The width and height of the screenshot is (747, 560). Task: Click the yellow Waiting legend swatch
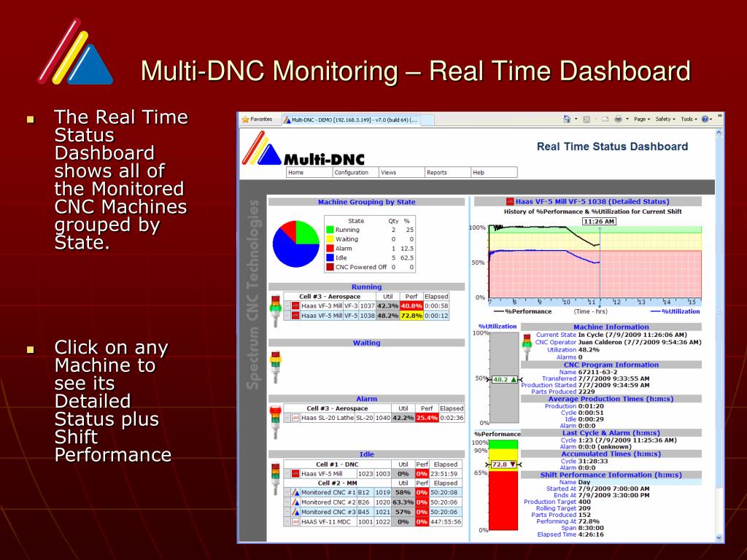tap(330, 239)
